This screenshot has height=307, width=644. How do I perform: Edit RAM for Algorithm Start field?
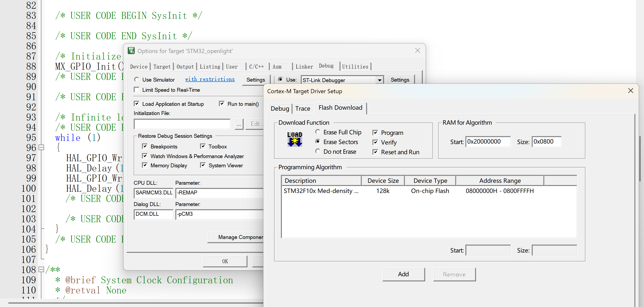tap(488, 141)
